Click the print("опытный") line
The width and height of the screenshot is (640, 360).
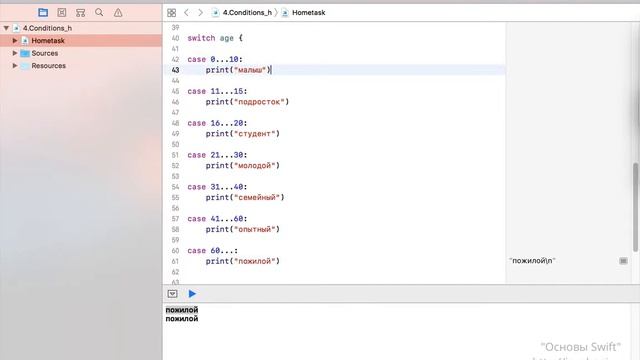click(x=242, y=229)
